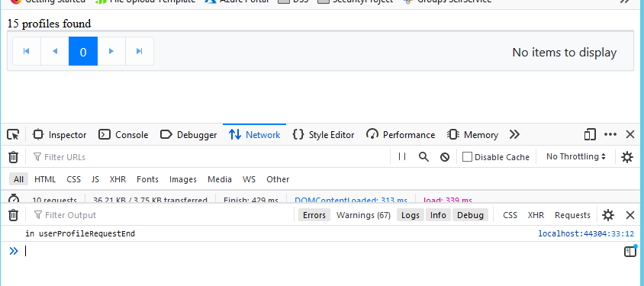Pause network recording
644x286 pixels.
(x=403, y=157)
